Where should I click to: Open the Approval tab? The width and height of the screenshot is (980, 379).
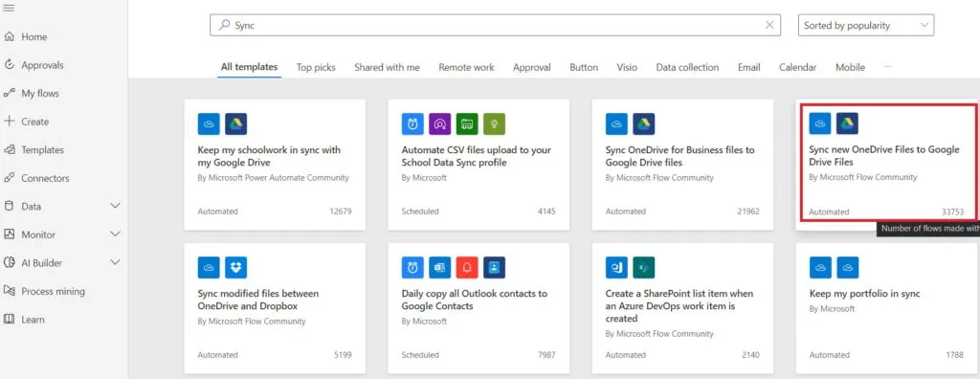[532, 67]
